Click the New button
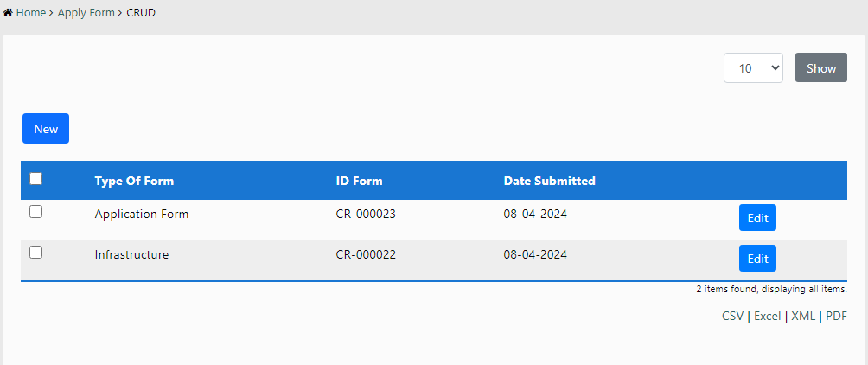868x365 pixels. pyautogui.click(x=46, y=129)
